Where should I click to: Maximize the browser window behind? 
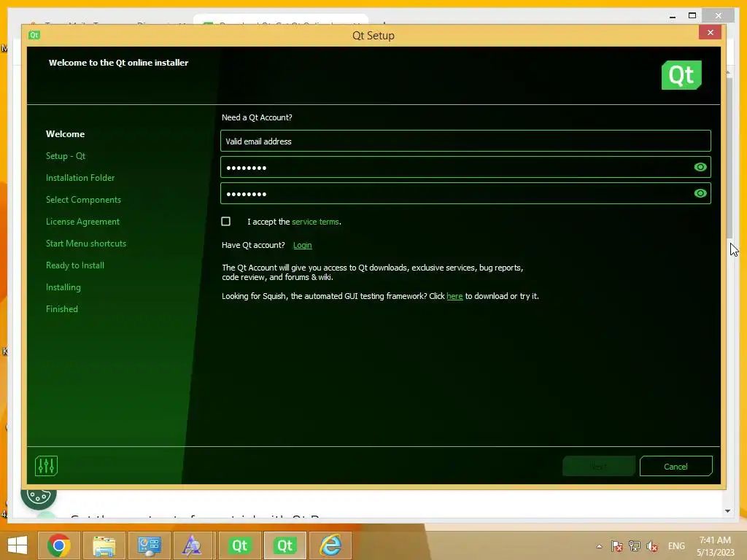point(692,16)
